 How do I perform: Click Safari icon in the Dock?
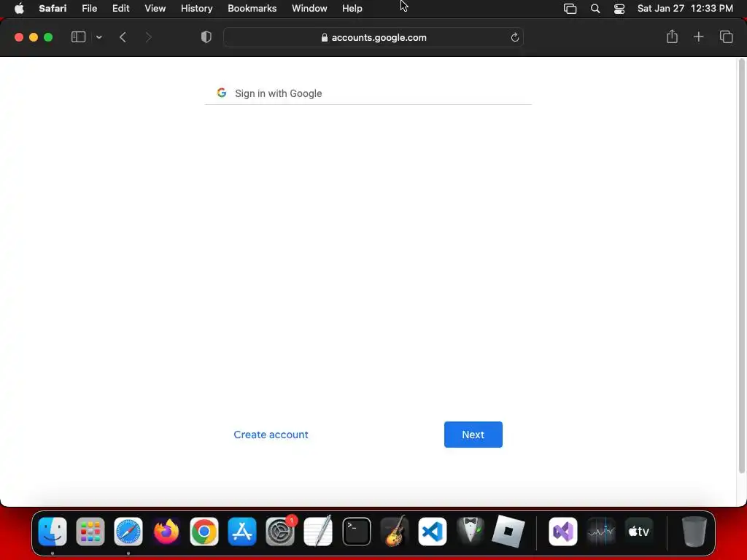[128, 532]
